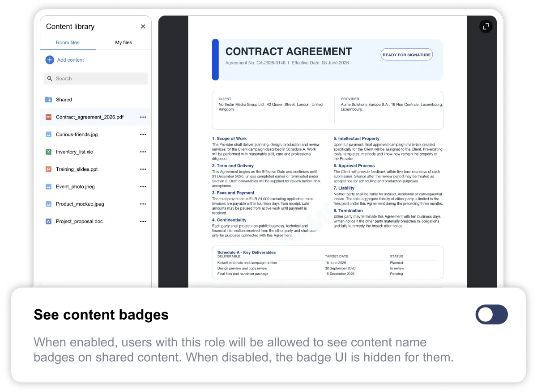
Task: Click the CONTRACT AGREEMENT document title
Action: point(289,52)
